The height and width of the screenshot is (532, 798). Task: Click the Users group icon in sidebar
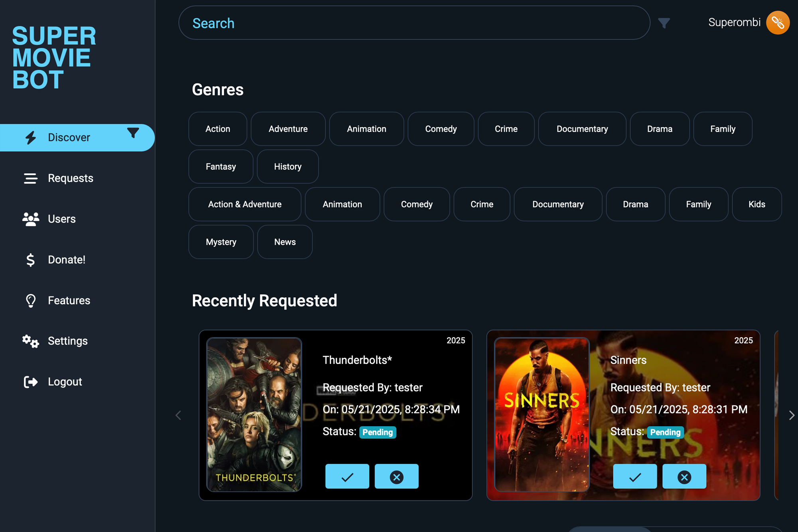point(30,219)
